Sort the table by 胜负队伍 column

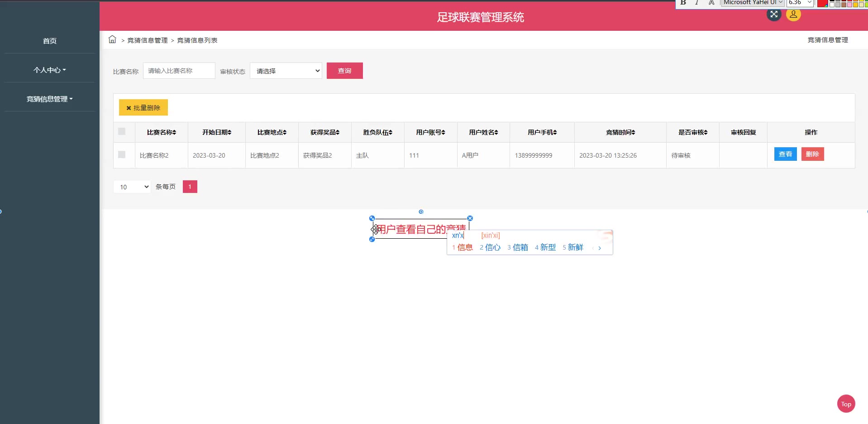pyautogui.click(x=378, y=132)
